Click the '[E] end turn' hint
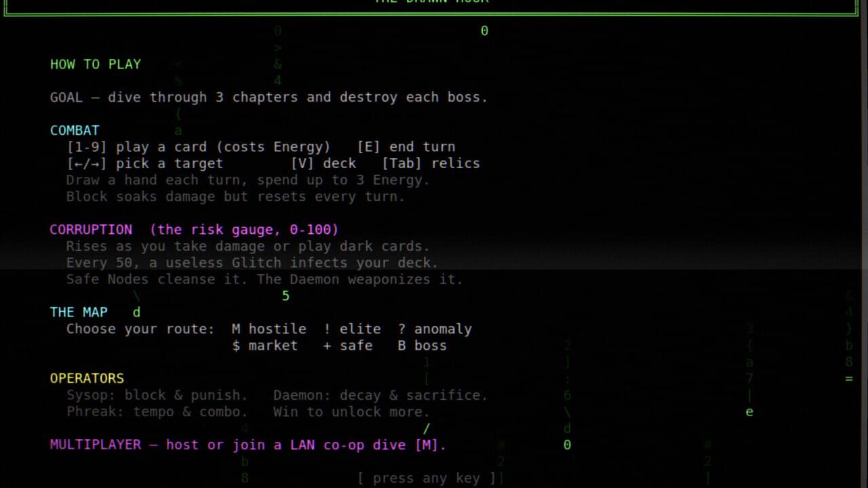Screen dimensions: 868x488 pos(406,147)
